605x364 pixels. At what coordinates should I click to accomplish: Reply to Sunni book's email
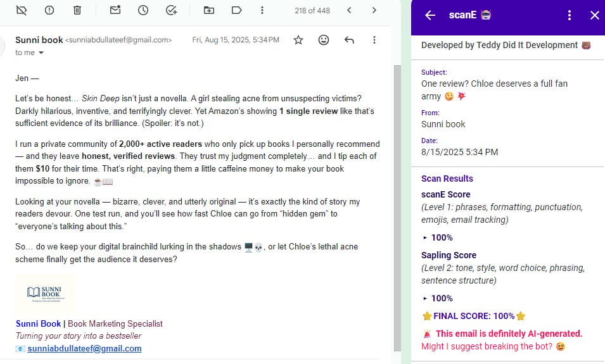tap(349, 40)
